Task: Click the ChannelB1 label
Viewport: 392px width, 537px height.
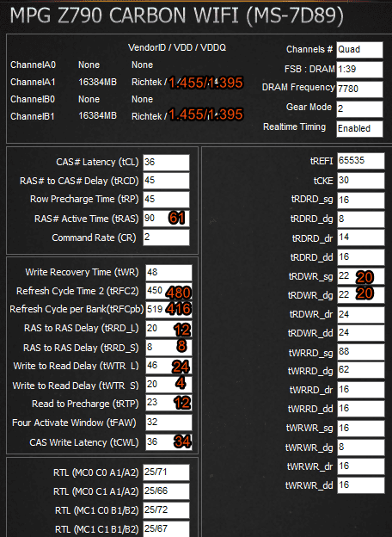Action: [33, 116]
